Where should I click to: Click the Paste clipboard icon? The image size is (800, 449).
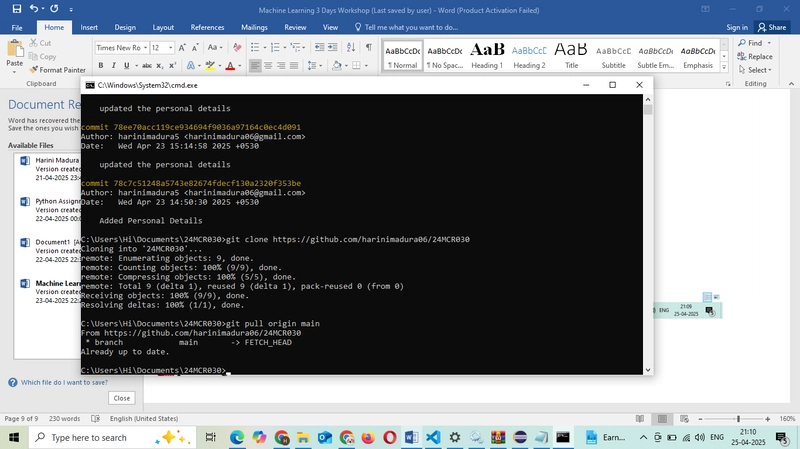click(15, 49)
